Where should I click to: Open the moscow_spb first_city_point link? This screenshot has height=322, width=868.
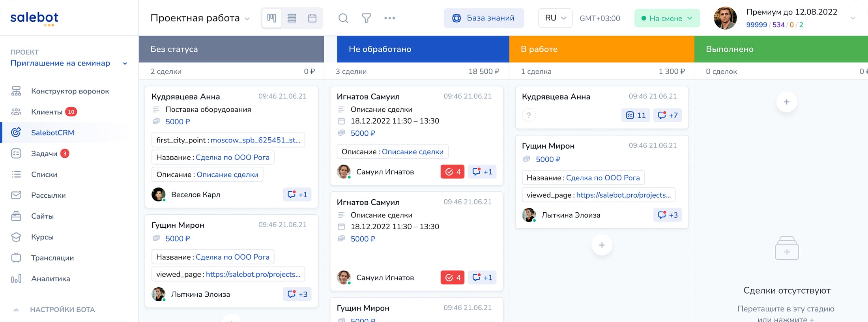coord(255,140)
